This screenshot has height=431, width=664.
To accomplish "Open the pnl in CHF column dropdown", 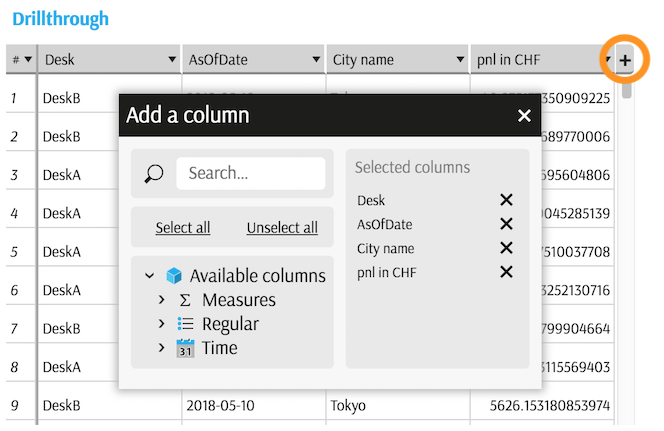I will point(607,59).
